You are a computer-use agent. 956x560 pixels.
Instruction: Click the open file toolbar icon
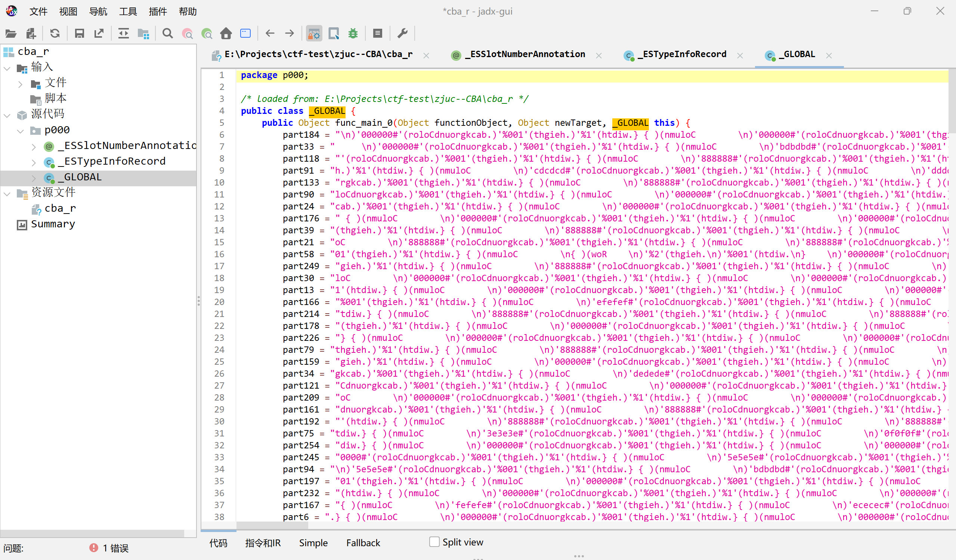click(11, 34)
